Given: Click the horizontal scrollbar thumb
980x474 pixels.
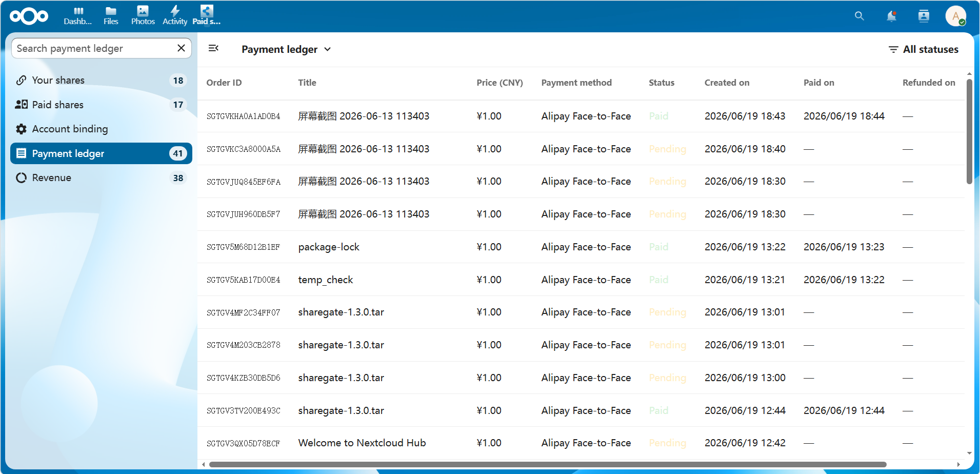Looking at the screenshot, I should pyautogui.click(x=548, y=465).
